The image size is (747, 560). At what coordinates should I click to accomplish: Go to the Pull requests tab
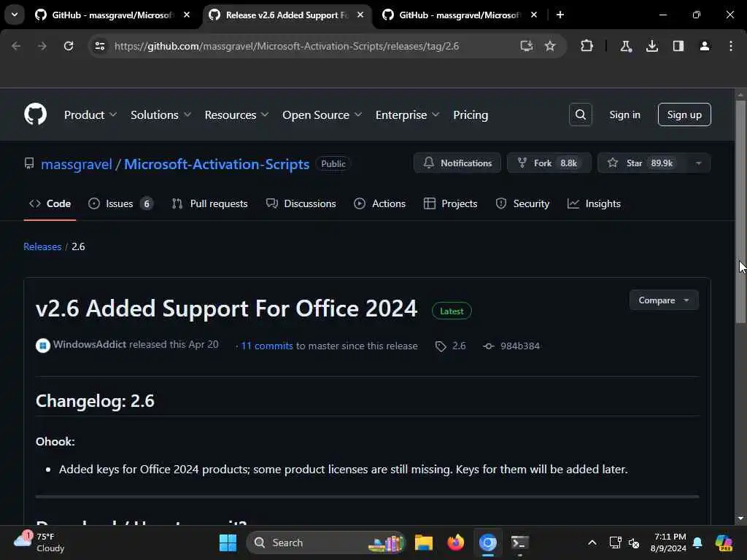tap(209, 203)
